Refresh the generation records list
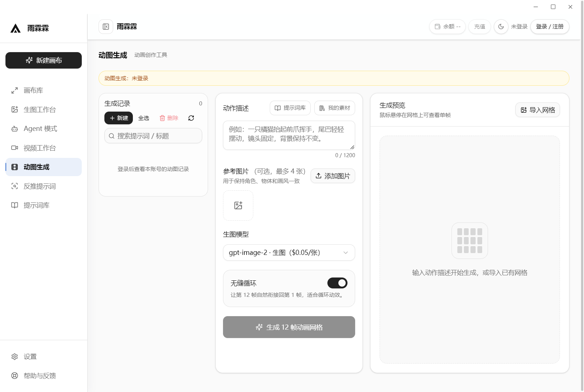The image size is (584, 392). [x=191, y=118]
